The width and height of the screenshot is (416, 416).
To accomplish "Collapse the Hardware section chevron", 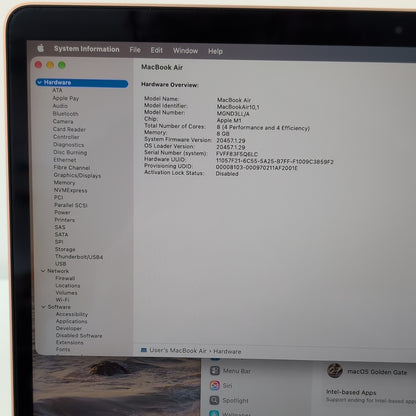I will point(40,82).
